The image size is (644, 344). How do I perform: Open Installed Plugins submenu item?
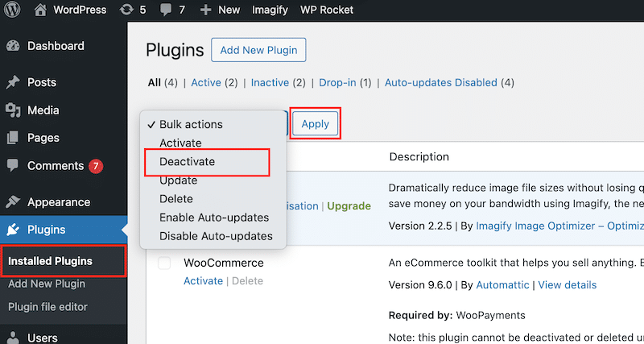click(50, 261)
